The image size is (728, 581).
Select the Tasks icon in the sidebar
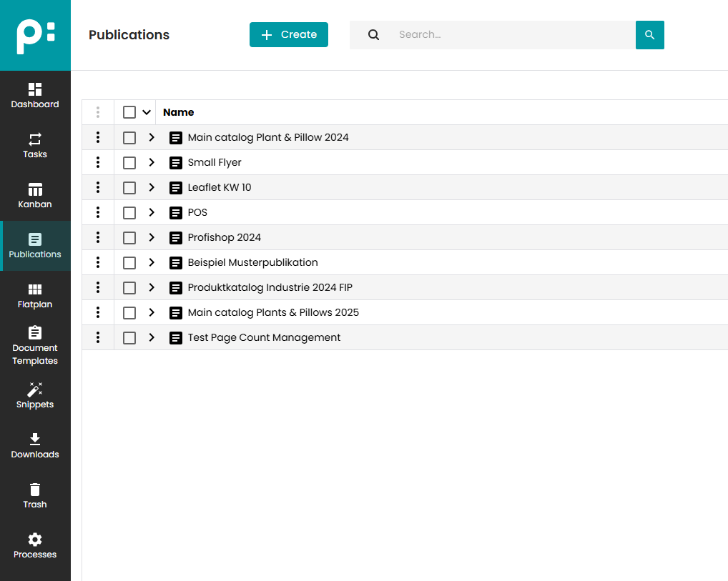pyautogui.click(x=35, y=145)
